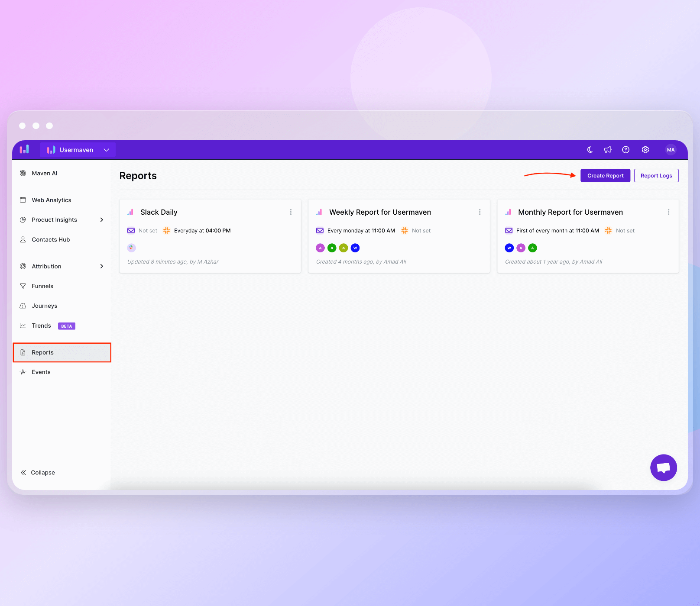Open Report Logs
Viewport: 700px width, 606px height.
pyautogui.click(x=656, y=175)
